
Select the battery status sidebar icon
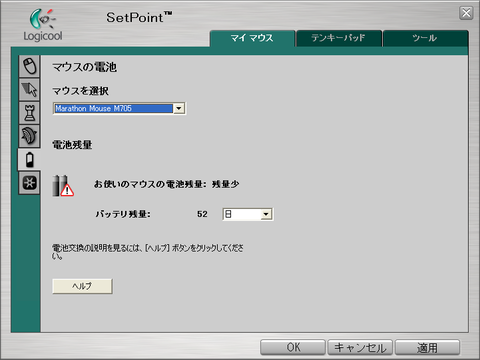pos(30,159)
